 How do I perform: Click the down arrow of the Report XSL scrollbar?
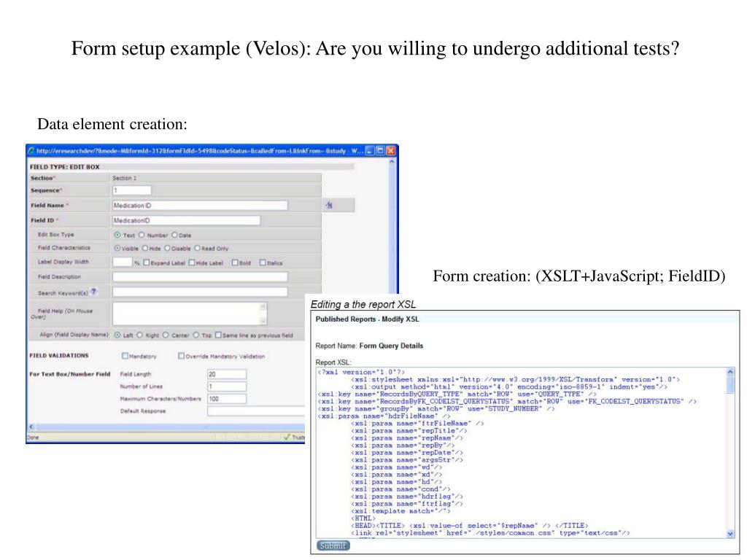pos(731,534)
